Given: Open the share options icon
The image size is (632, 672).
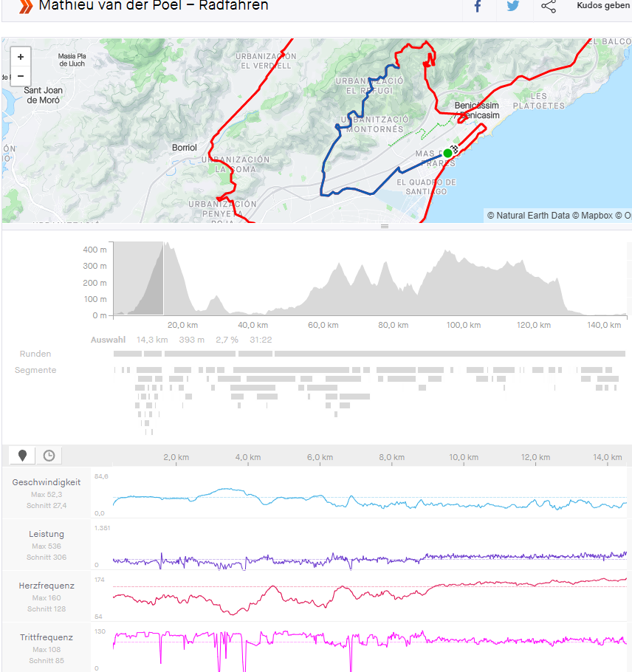Looking at the screenshot, I should [548, 7].
